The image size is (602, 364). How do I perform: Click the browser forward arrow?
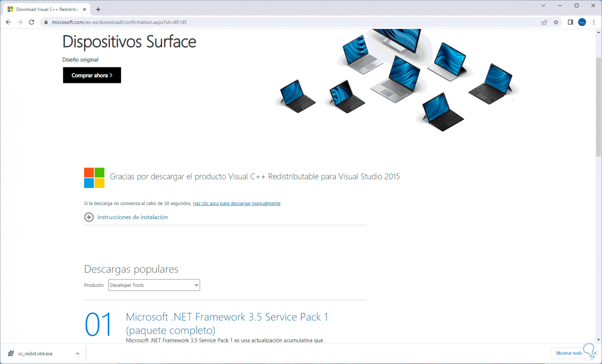(x=20, y=22)
